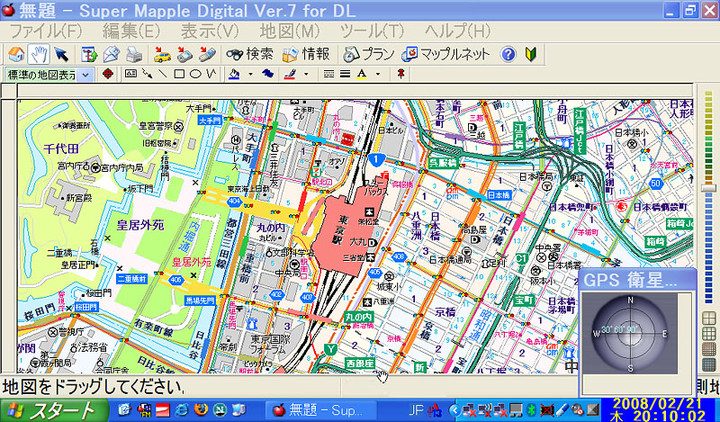Click the blue help question mark icon
Image resolution: width=720 pixels, height=422 pixels.
click(x=508, y=54)
